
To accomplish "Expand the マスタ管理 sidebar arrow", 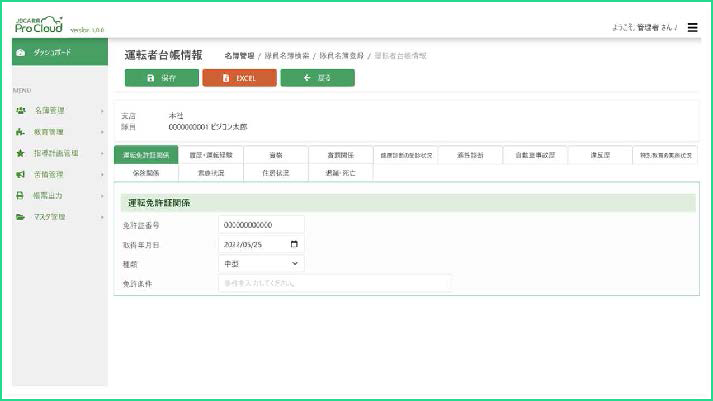I will coord(102,216).
